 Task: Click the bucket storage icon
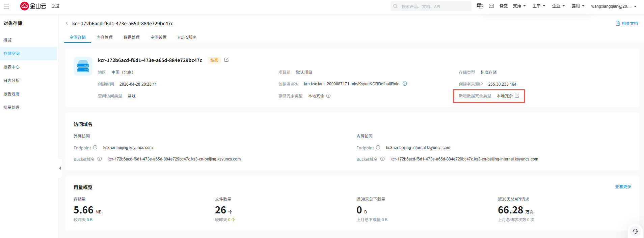point(83,66)
